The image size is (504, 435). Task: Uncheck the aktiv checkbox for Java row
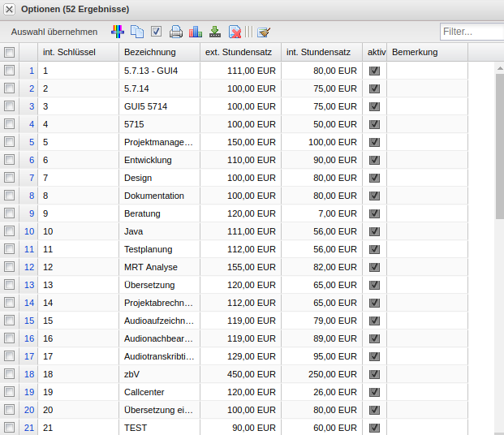pyautogui.click(x=374, y=231)
